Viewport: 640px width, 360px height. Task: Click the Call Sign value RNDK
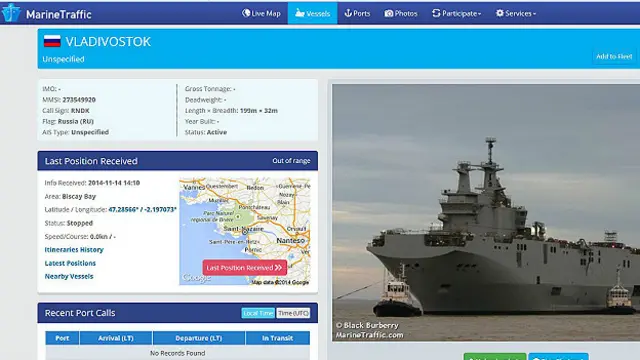80,111
